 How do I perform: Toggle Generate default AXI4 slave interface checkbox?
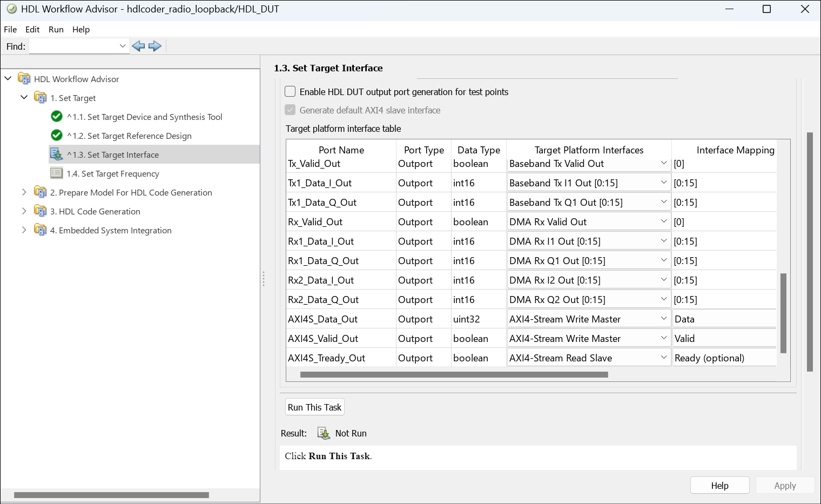tap(291, 110)
